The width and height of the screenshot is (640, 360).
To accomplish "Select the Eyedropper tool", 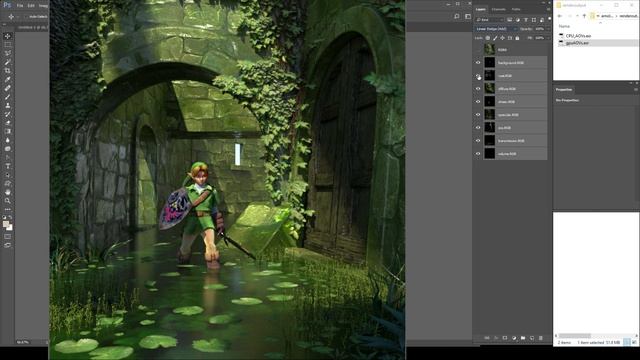I will coord(7,79).
